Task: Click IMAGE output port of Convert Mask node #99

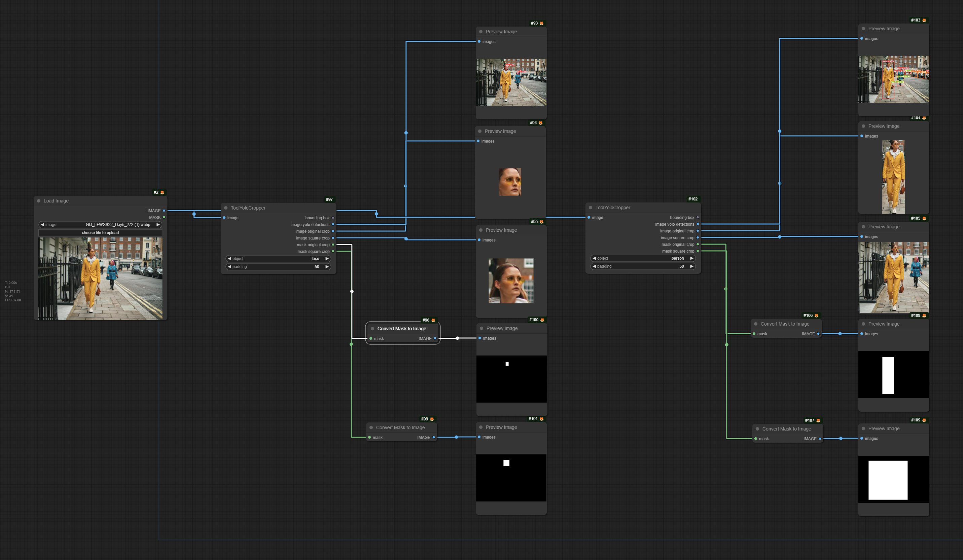Action: [434, 437]
